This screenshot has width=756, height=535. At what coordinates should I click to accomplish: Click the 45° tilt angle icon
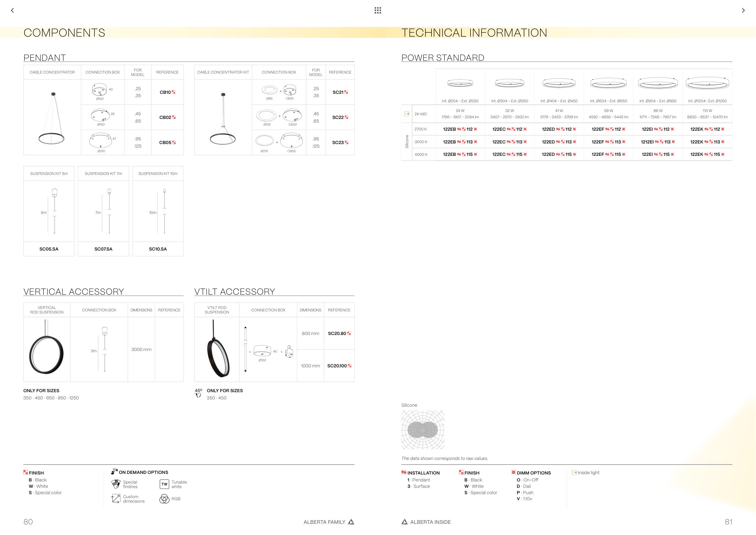click(198, 393)
